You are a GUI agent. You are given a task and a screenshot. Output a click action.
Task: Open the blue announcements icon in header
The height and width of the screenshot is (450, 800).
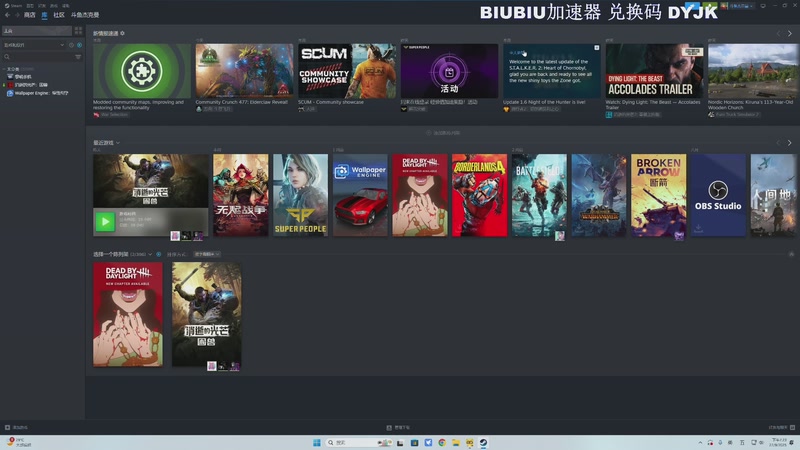(x=692, y=6)
